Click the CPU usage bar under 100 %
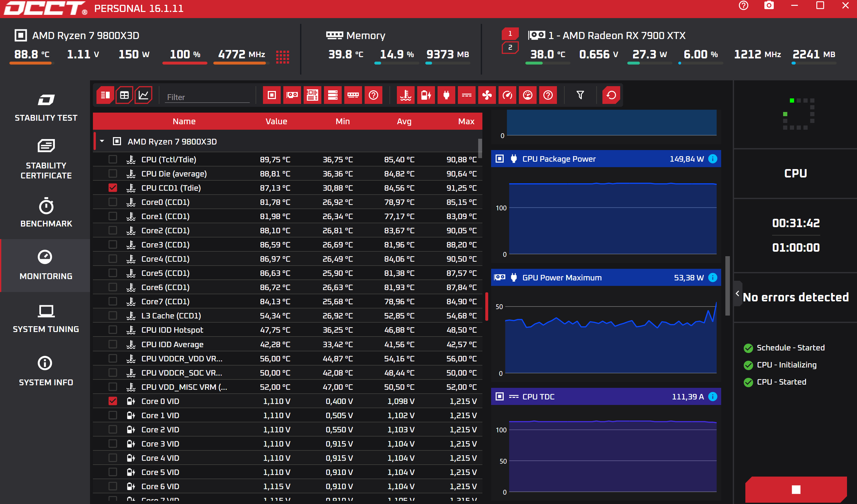 (185, 63)
